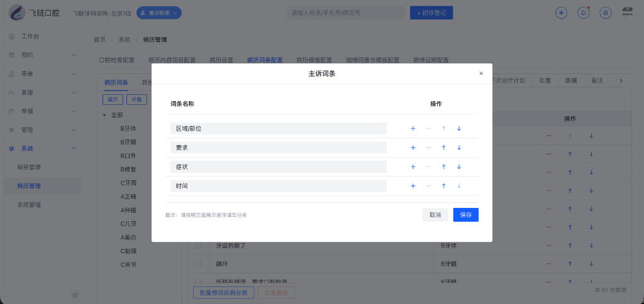Screen dimensions: 644x304
Task: Move the 龋坏 row down
Action: point(591,264)
